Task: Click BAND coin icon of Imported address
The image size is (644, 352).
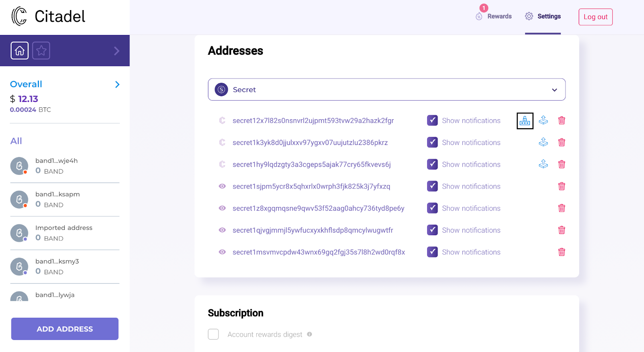Action: click(19, 233)
